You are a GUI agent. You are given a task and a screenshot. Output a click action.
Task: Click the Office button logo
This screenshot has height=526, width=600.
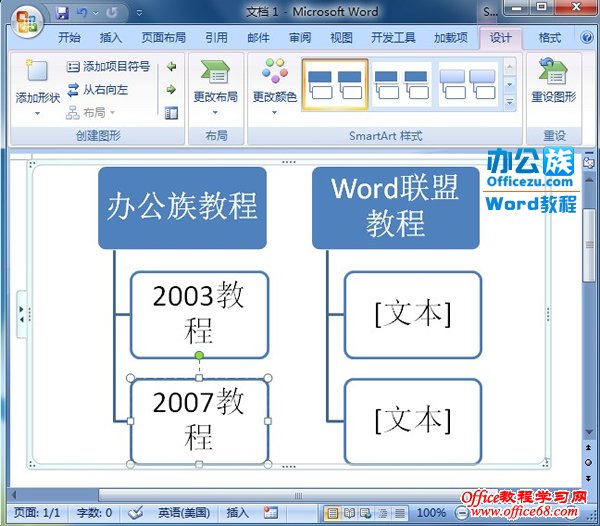click(x=25, y=20)
